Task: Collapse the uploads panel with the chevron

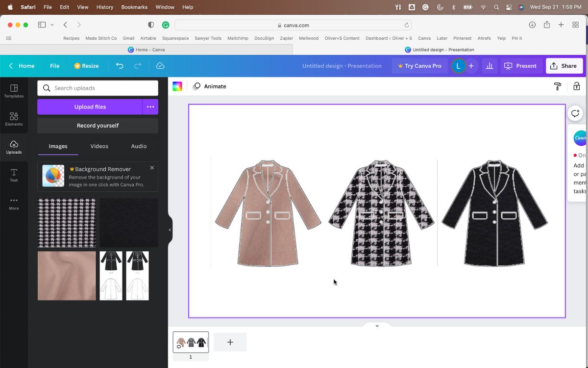Action: tap(170, 229)
